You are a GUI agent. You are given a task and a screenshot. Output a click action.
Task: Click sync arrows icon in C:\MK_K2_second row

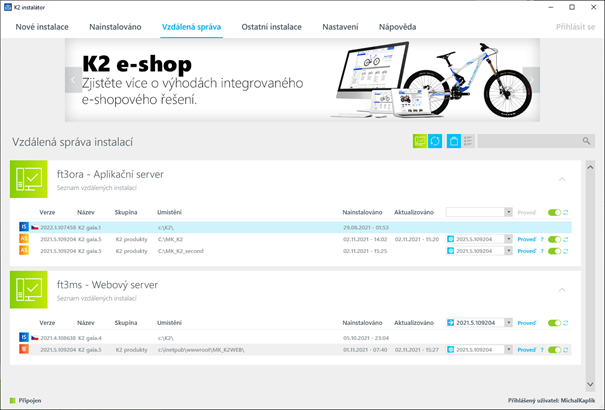click(566, 251)
